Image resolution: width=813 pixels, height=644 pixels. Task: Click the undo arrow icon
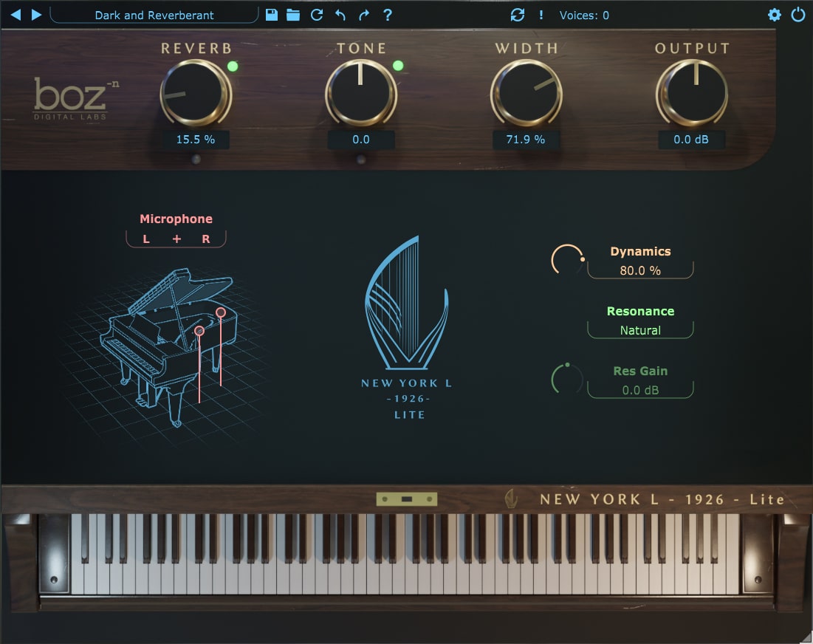coord(340,15)
